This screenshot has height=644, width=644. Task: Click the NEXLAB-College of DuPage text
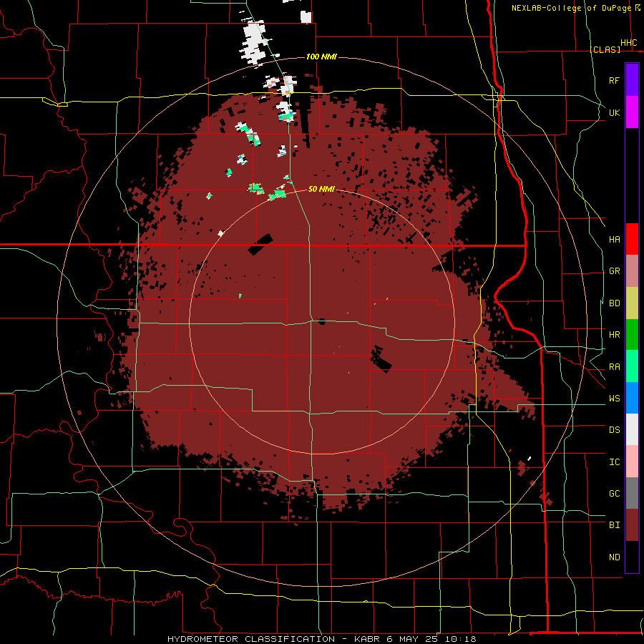pyautogui.click(x=571, y=8)
